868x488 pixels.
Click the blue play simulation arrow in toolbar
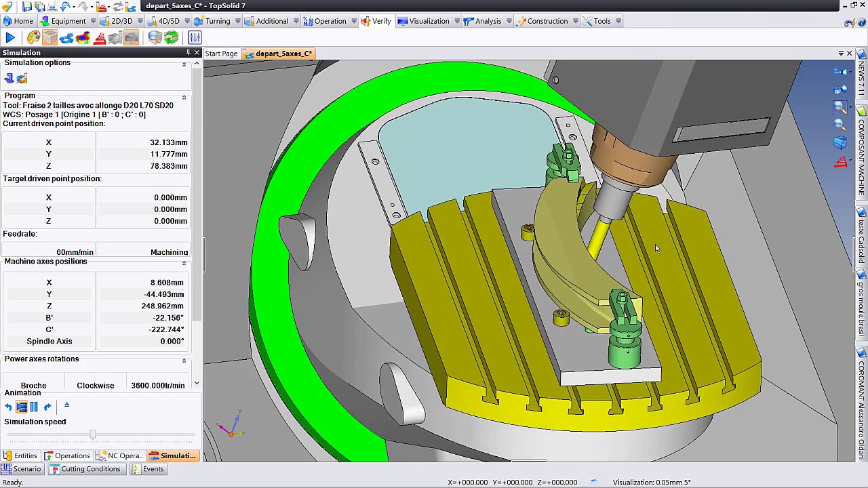click(10, 38)
